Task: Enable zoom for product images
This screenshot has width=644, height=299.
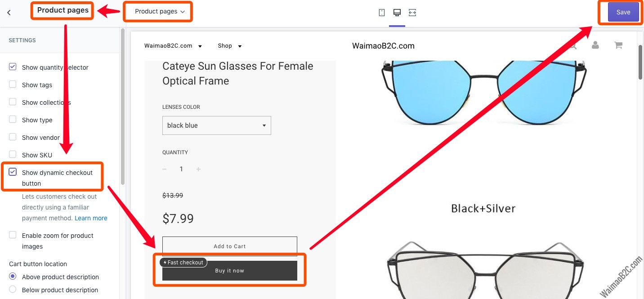Action: [x=12, y=235]
